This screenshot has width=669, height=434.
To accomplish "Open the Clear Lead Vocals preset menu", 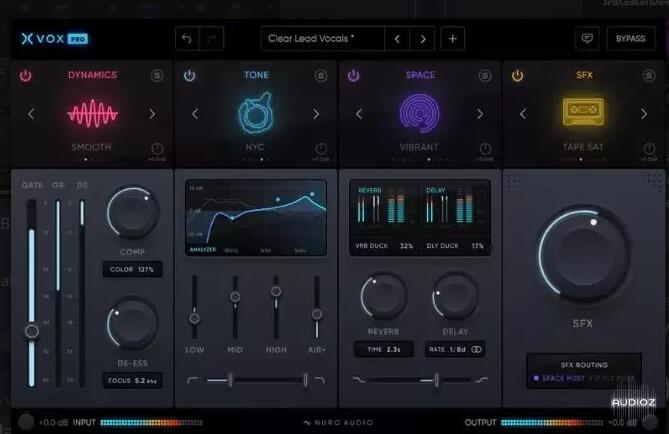I will pos(322,39).
